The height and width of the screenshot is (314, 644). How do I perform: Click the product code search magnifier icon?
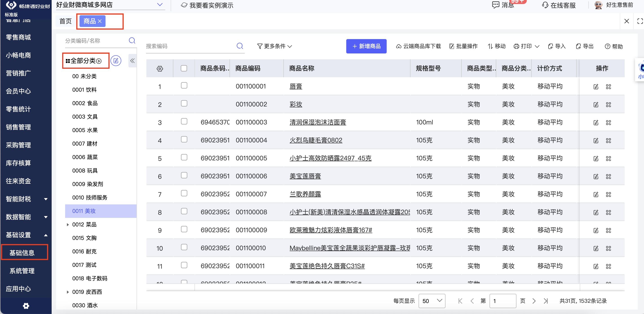(x=240, y=46)
